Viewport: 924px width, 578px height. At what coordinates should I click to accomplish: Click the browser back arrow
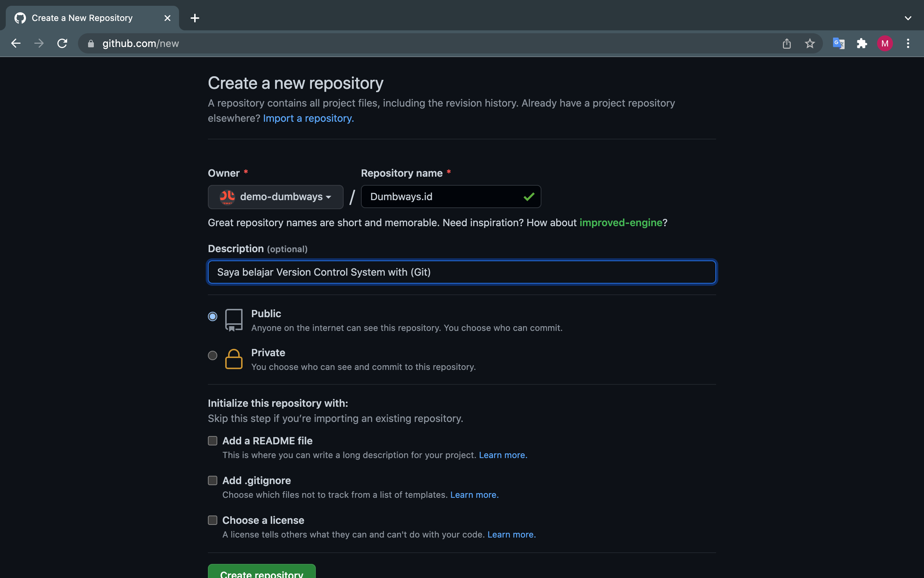pyautogui.click(x=16, y=44)
